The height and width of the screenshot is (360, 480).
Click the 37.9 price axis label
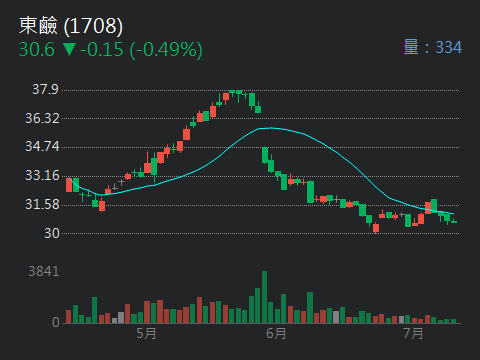point(45,89)
